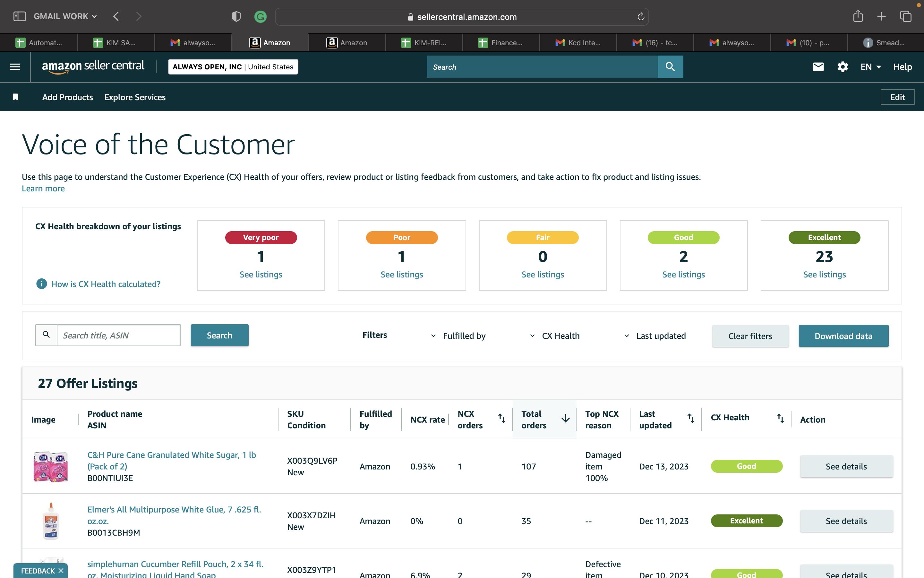This screenshot has height=578, width=924.
Task: See listings under Poor
Action: tap(402, 275)
